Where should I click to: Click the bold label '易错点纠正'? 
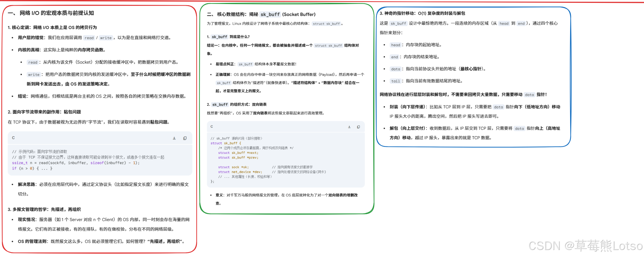(x=225, y=64)
